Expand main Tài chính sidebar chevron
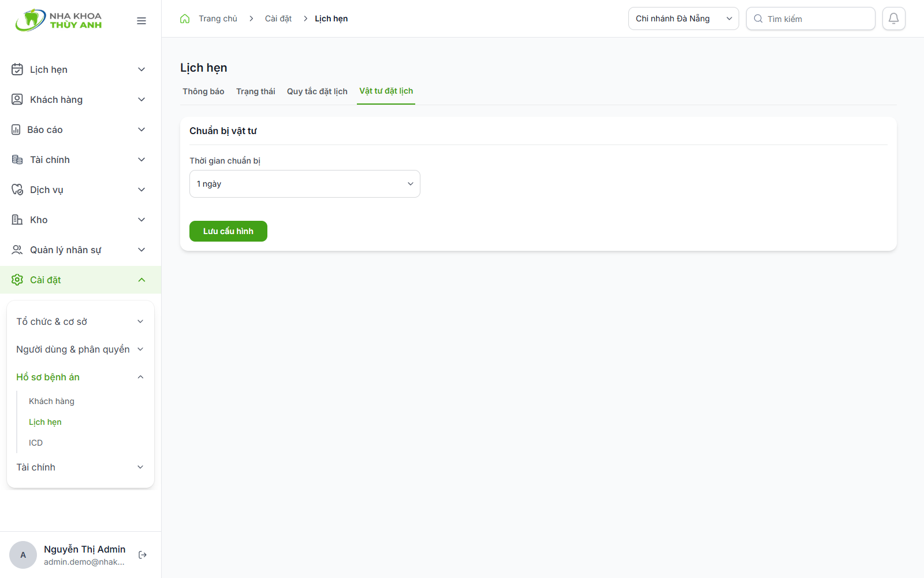 [141, 160]
